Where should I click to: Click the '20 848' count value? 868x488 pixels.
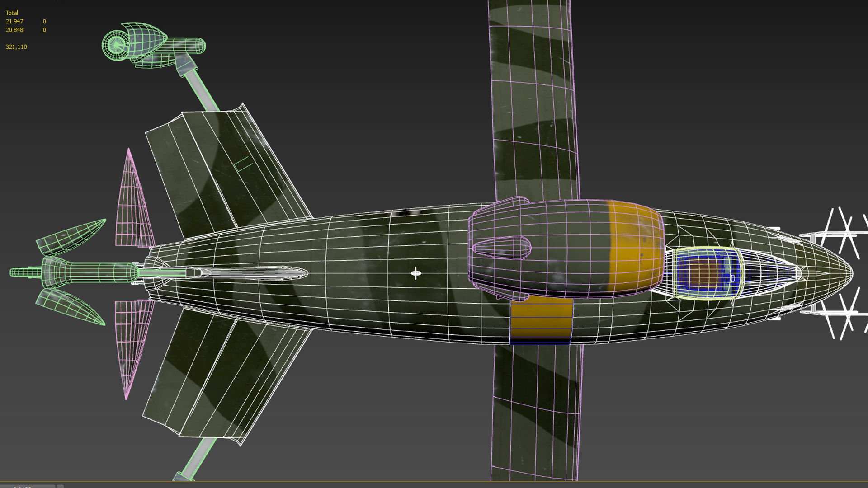tap(14, 30)
